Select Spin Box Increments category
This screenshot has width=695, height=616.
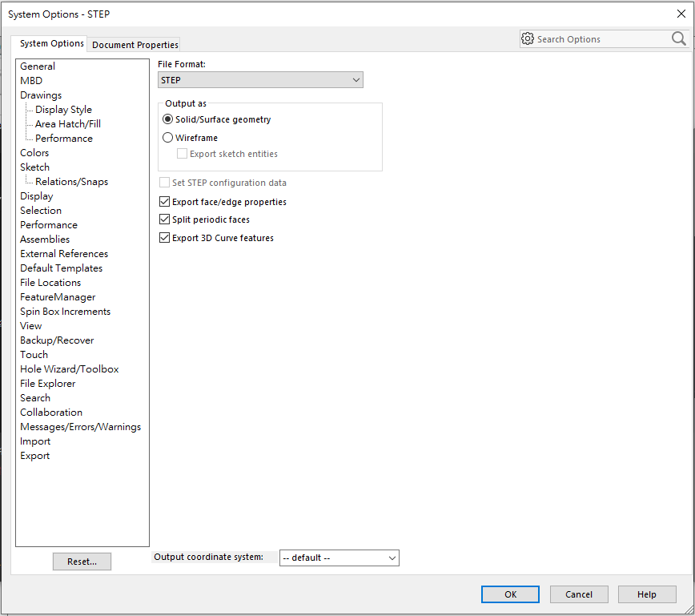pyautogui.click(x=65, y=312)
